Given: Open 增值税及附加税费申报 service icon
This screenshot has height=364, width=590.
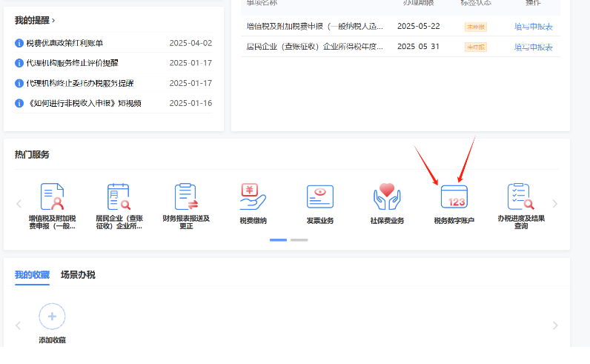Looking at the screenshot, I should [x=52, y=196].
